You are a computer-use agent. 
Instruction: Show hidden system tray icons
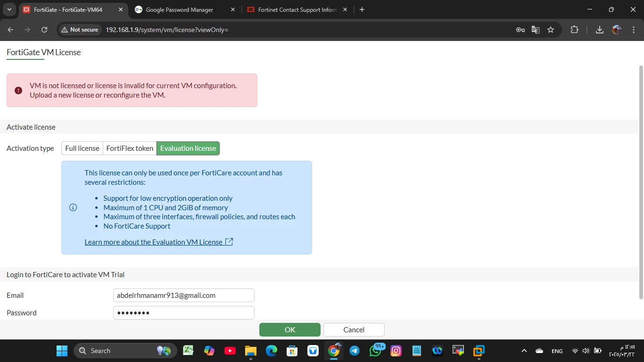click(524, 351)
